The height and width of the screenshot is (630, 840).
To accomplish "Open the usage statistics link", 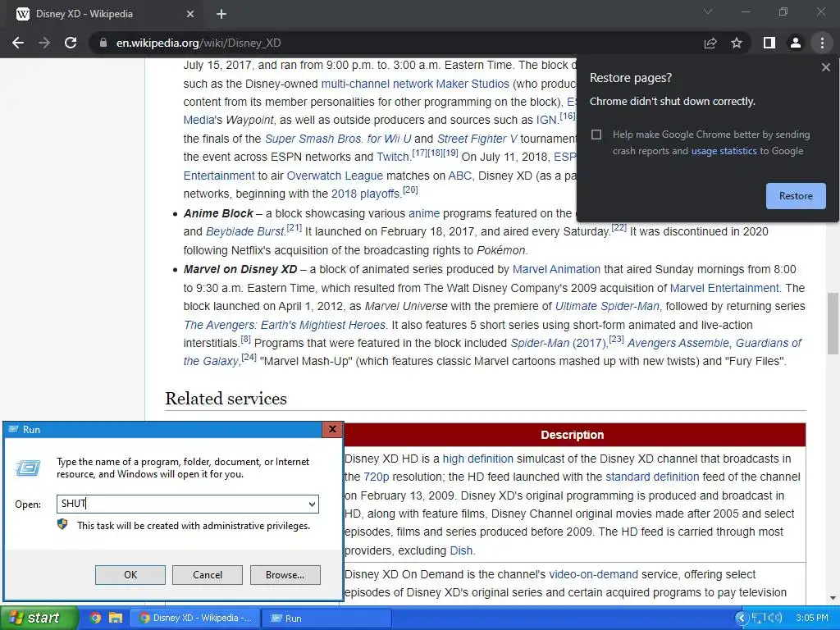I will [724, 151].
